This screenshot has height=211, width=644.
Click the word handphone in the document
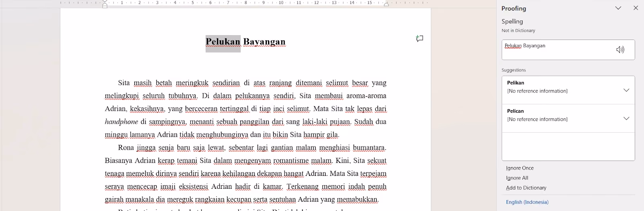[x=121, y=121]
